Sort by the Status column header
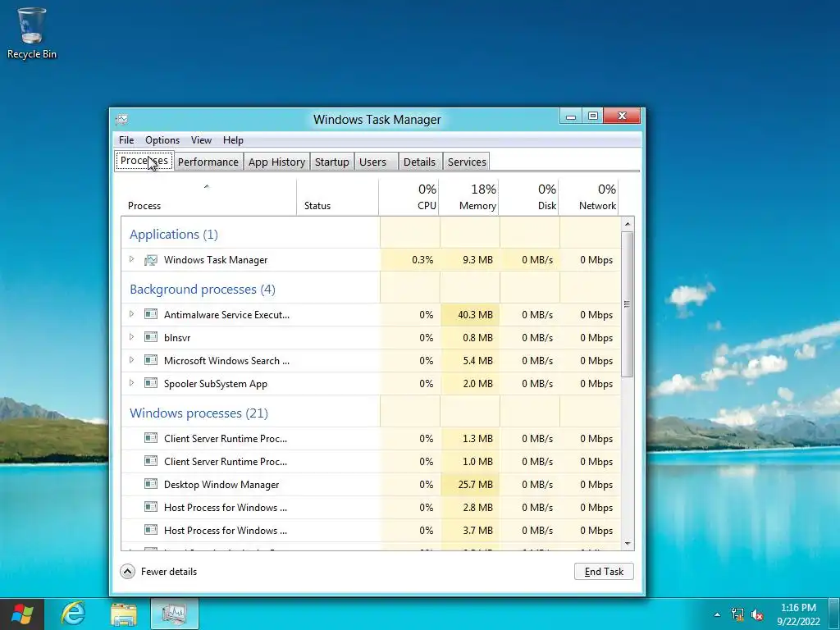The image size is (840, 630). [337, 198]
